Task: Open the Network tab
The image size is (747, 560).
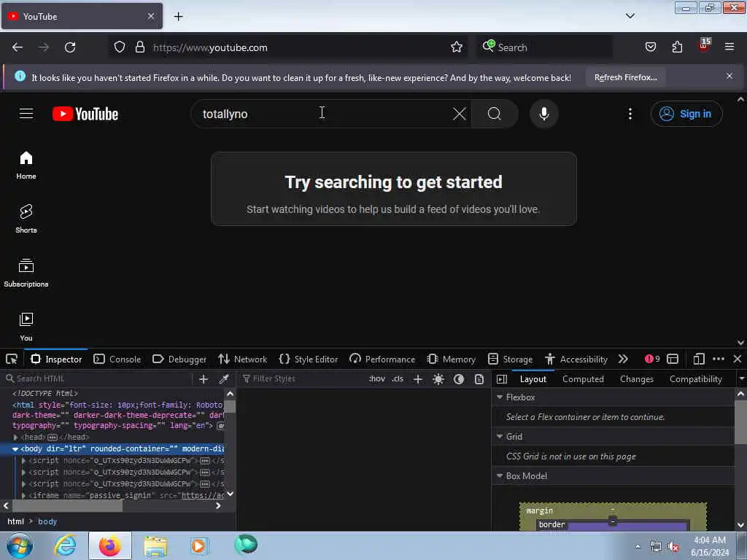Action: tap(242, 359)
